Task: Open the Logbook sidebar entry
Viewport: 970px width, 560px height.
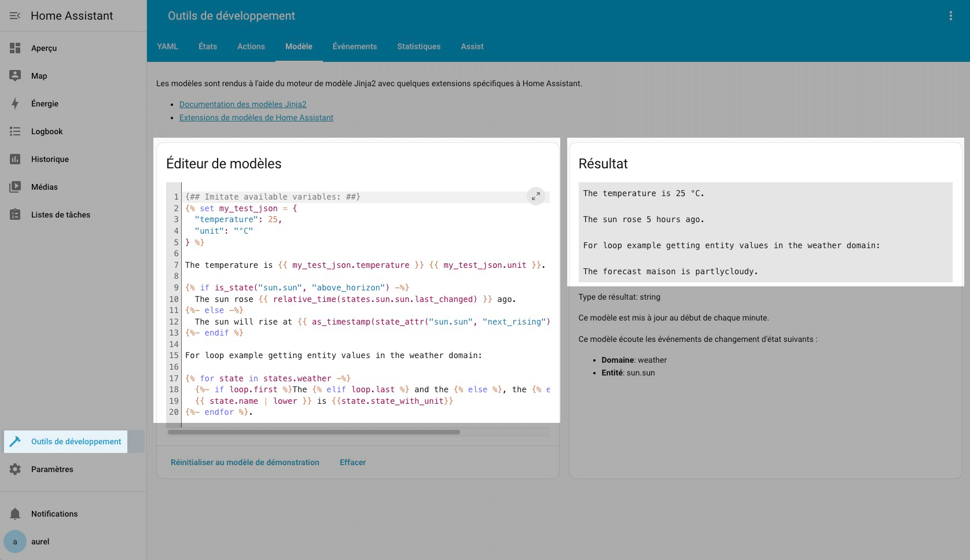Action: coord(73,131)
